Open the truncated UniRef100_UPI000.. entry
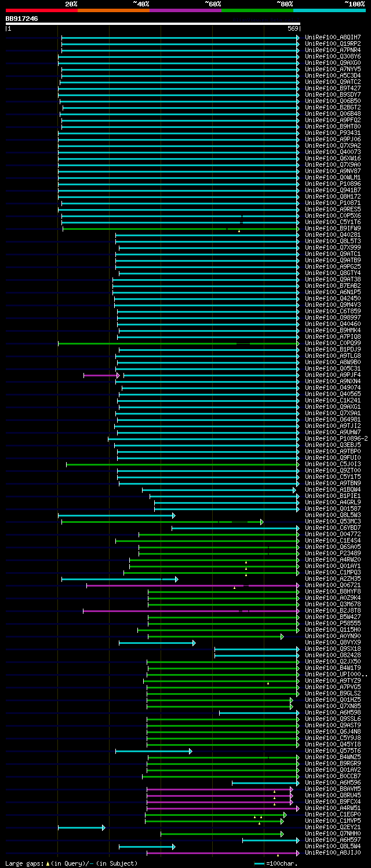The width and height of the screenshot is (371, 868). (x=336, y=674)
